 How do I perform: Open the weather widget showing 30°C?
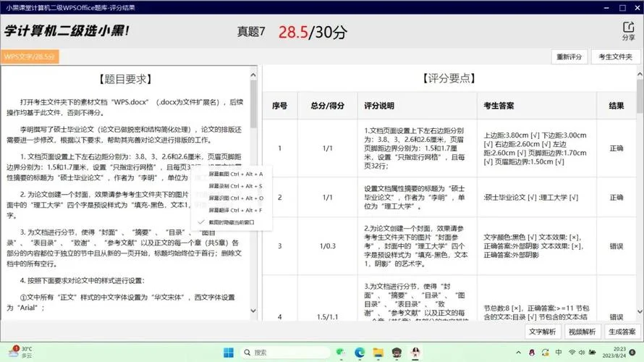[x=20, y=352]
